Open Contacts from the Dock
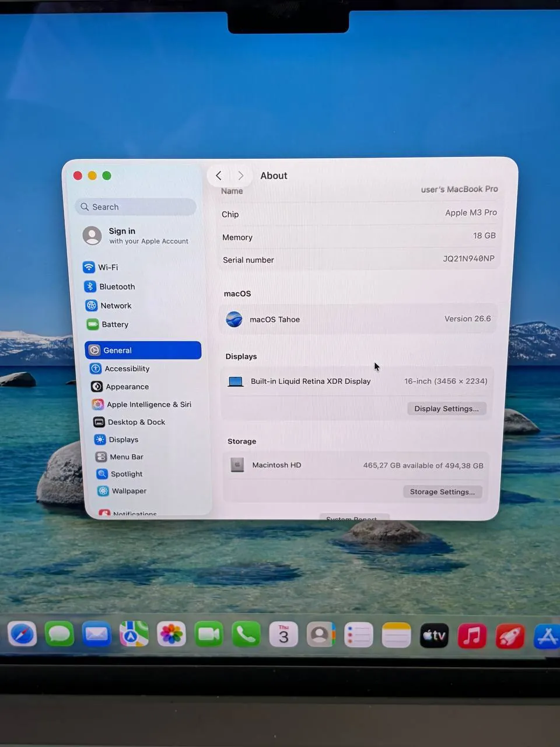The image size is (560, 747). [x=321, y=635]
